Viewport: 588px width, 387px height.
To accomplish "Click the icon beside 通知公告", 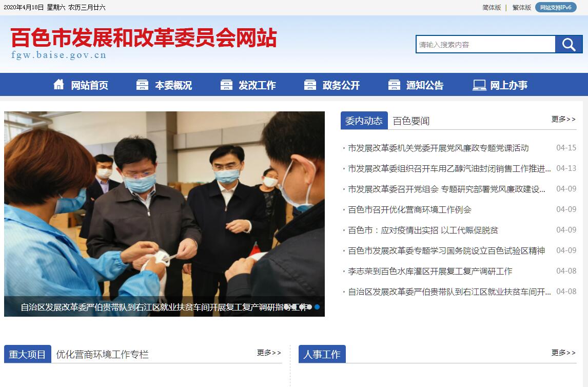I will click(x=394, y=85).
